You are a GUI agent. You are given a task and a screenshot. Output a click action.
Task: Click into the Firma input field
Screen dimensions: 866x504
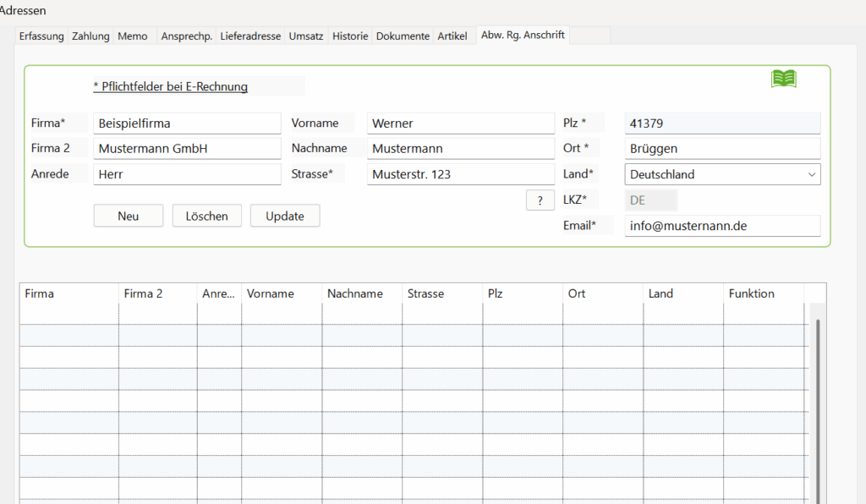[187, 123]
